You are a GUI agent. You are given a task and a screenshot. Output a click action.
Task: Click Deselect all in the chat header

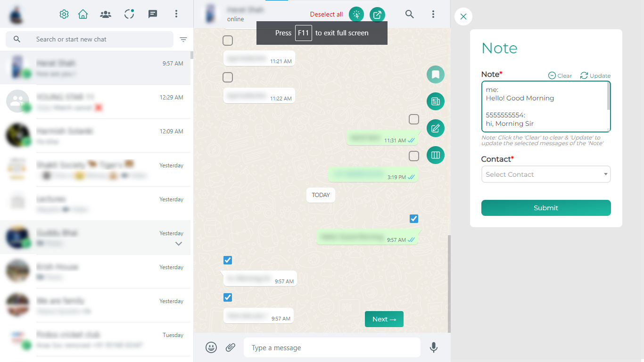click(326, 14)
